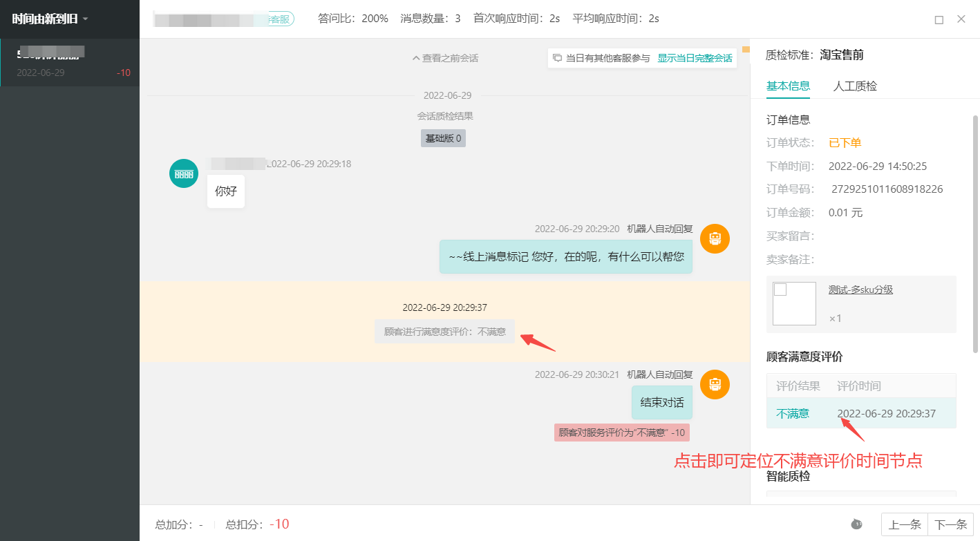Click evaluation time 2022-06-29 20:29:37 in table
The width and height of the screenshot is (980, 541).
coord(886,414)
